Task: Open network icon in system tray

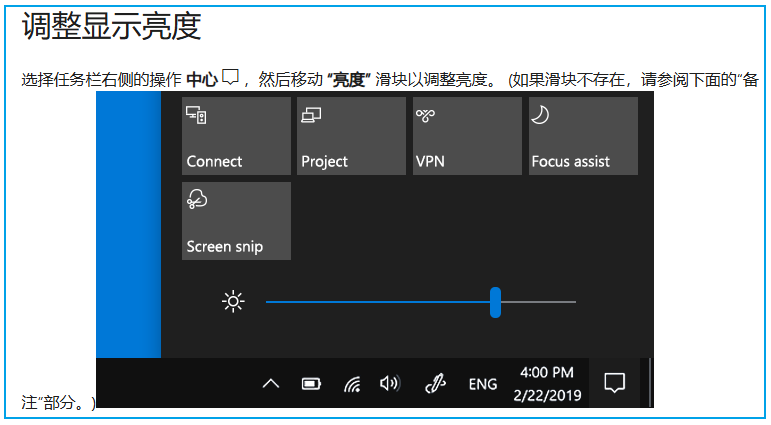Action: pos(351,384)
